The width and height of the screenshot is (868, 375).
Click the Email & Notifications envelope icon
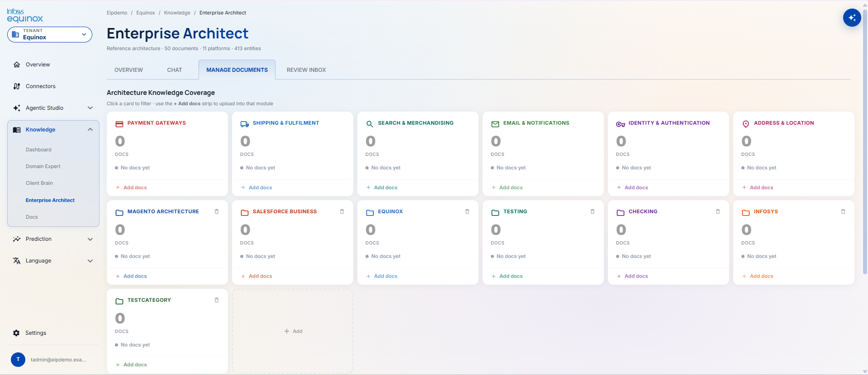(495, 124)
